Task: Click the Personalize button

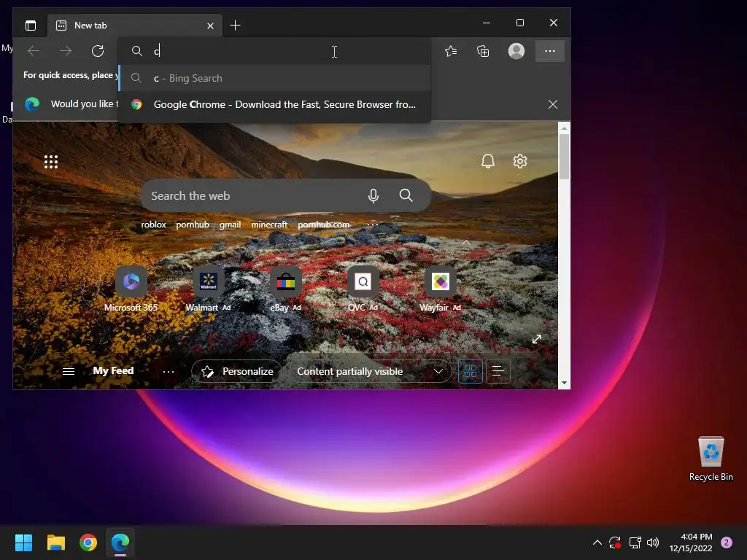Action: (x=236, y=371)
